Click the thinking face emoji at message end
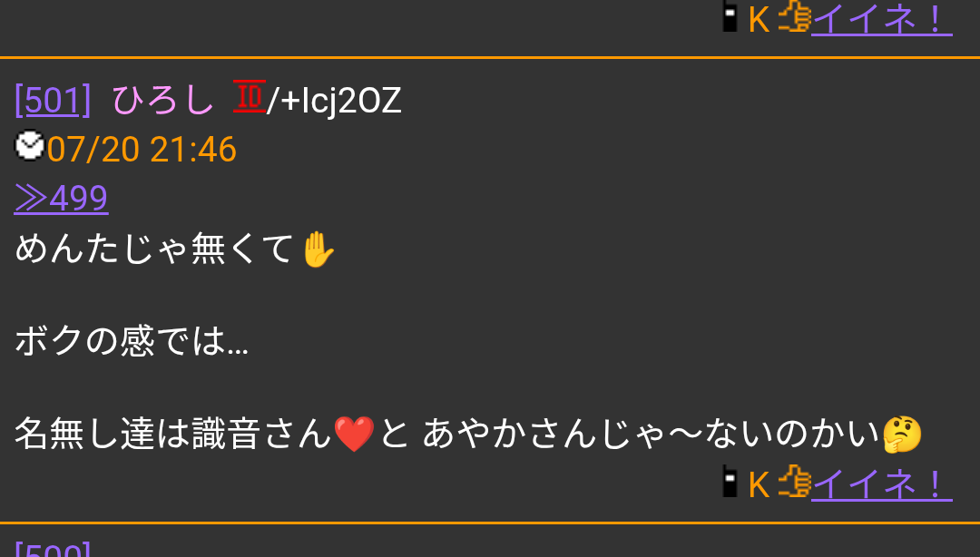 click(902, 434)
